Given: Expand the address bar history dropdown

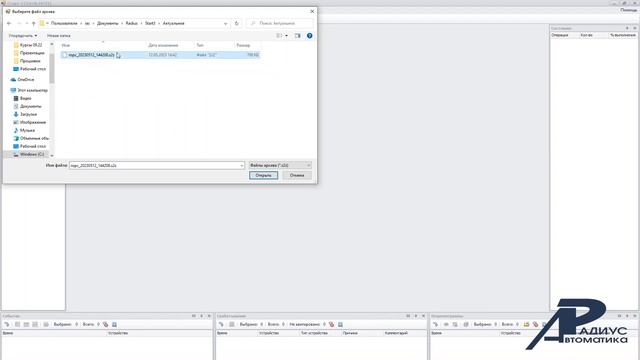Looking at the screenshot, I should click(x=226, y=24).
